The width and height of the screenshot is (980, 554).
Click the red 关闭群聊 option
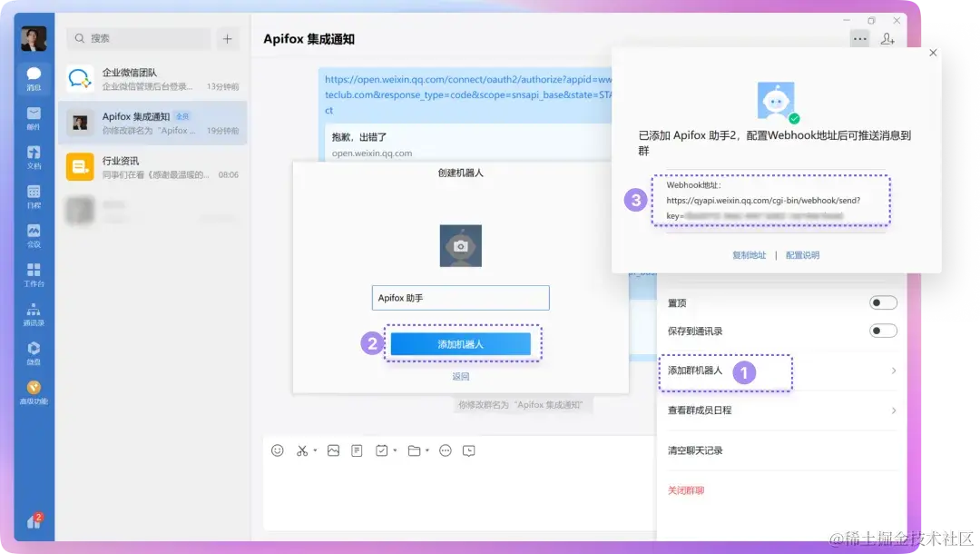click(686, 490)
